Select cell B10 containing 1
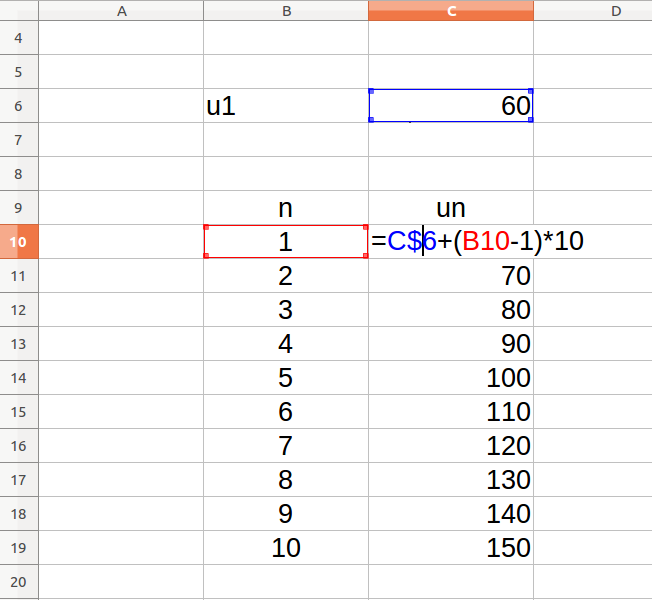This screenshot has width=652, height=600. 286,242
